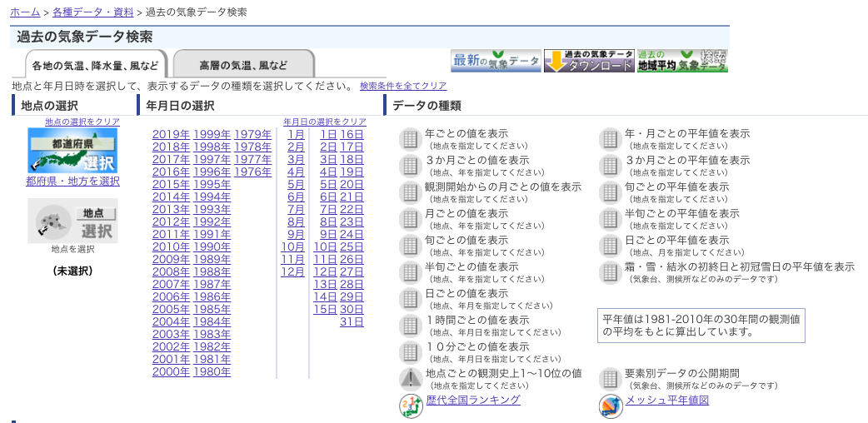Click 年月日の選択をクリア link

point(325,122)
